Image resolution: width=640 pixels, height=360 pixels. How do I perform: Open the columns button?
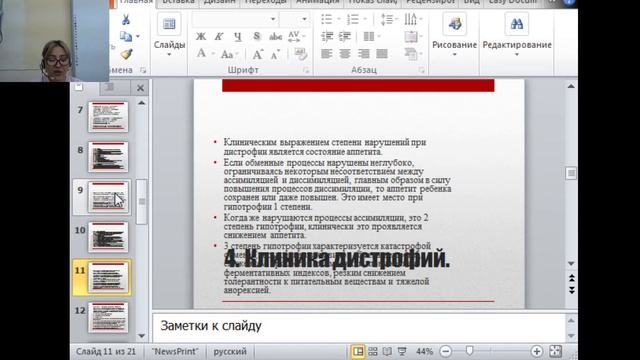click(x=371, y=36)
